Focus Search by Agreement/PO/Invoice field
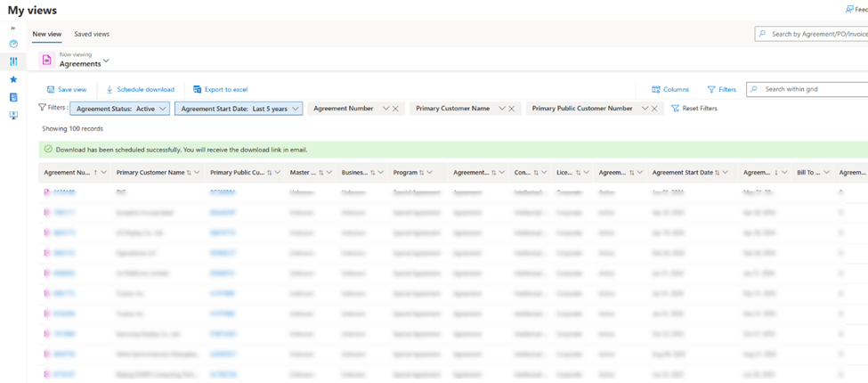The image size is (868, 383). 811,34
